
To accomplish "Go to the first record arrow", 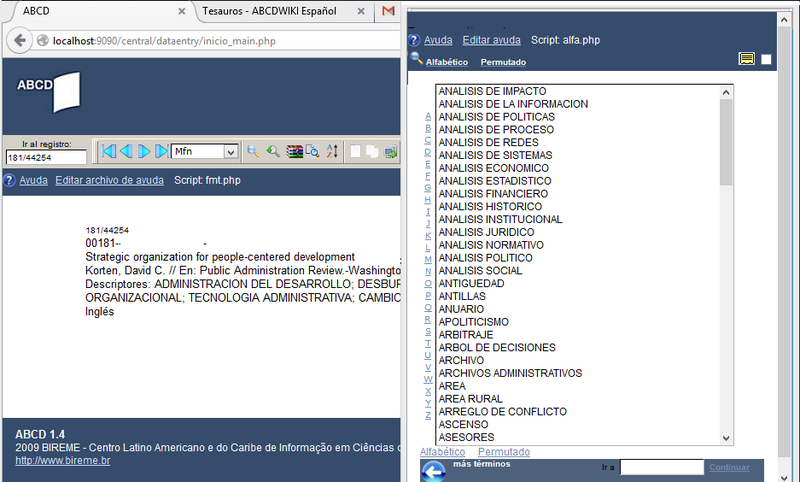I will pos(108,151).
